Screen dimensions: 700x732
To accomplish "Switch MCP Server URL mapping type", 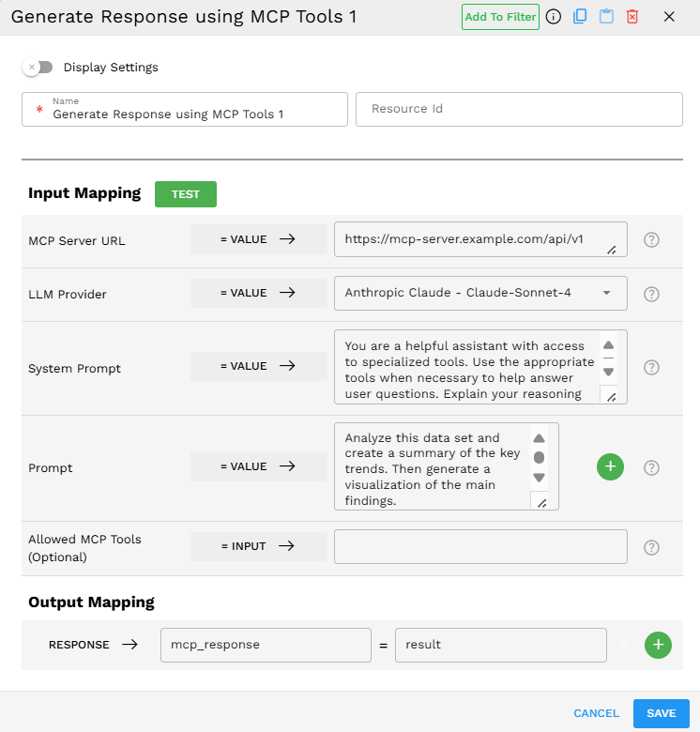I will [258, 239].
